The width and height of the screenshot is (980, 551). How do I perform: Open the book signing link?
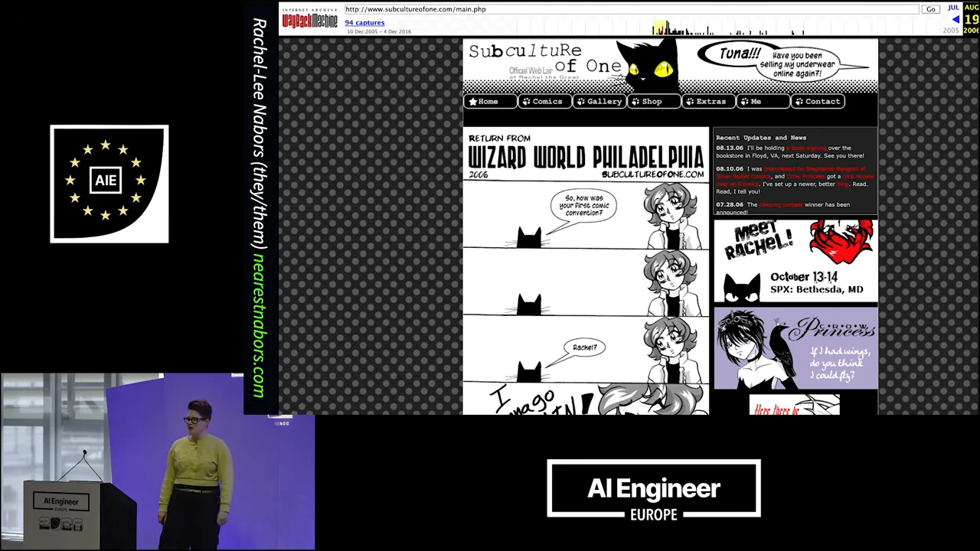point(806,148)
